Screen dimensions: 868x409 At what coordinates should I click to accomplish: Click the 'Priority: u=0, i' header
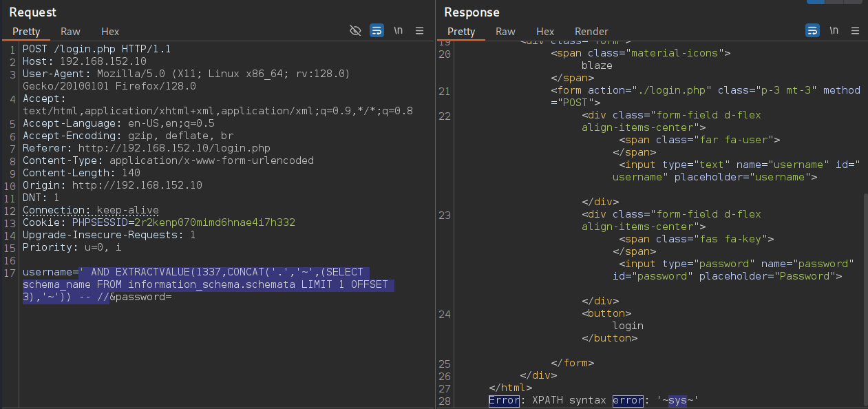pos(72,247)
